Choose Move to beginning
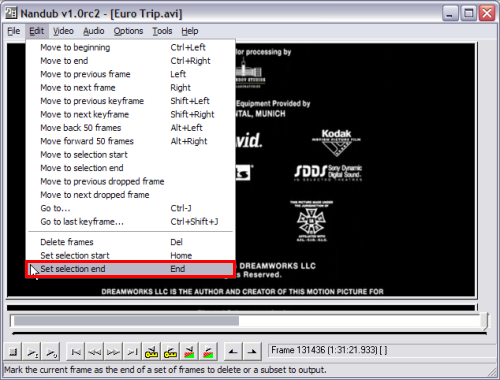500x380 pixels. (x=130, y=47)
